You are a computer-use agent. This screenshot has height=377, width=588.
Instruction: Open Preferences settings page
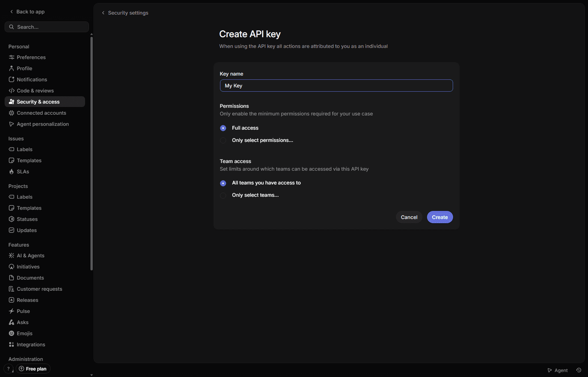(x=45, y=57)
